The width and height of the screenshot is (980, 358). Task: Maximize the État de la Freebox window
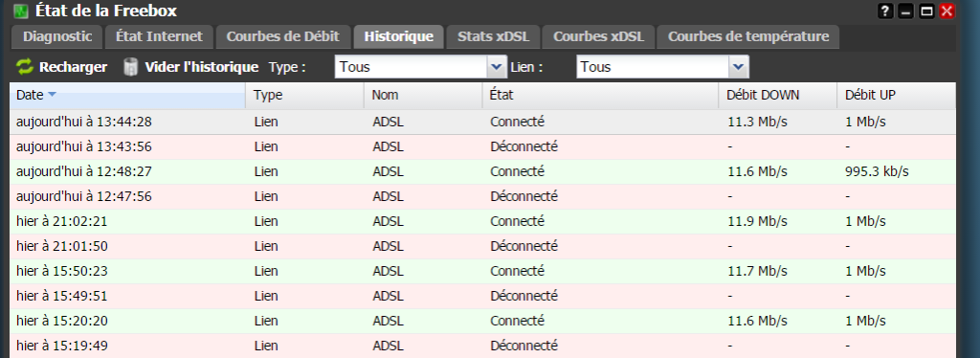pyautogui.click(x=926, y=11)
